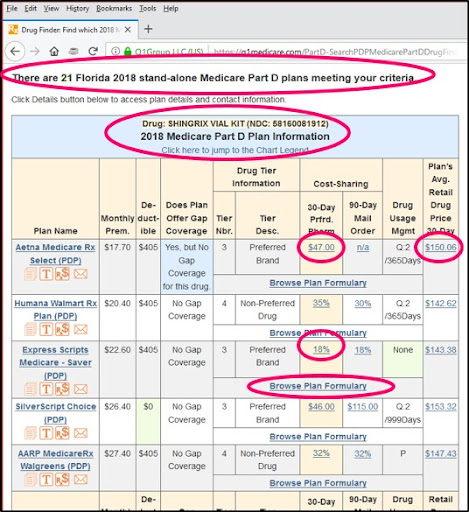This screenshot has height=512, width=469.
Task: Open the Humana Walmart Rx Plan (PDP) link
Action: [55, 309]
